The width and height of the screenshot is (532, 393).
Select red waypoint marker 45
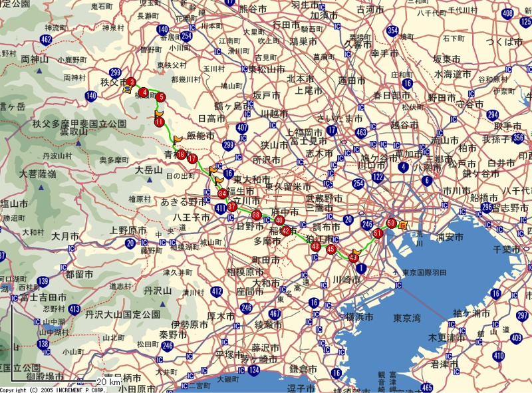point(331,249)
